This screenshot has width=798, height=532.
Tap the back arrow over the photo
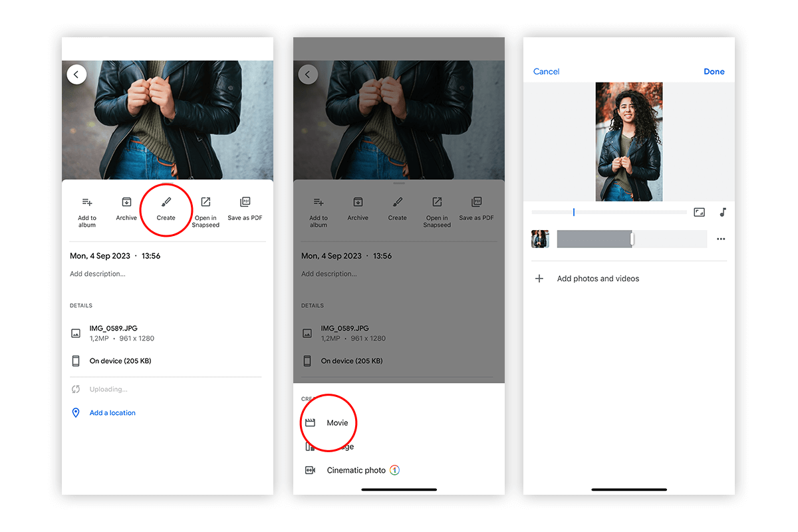[76, 74]
